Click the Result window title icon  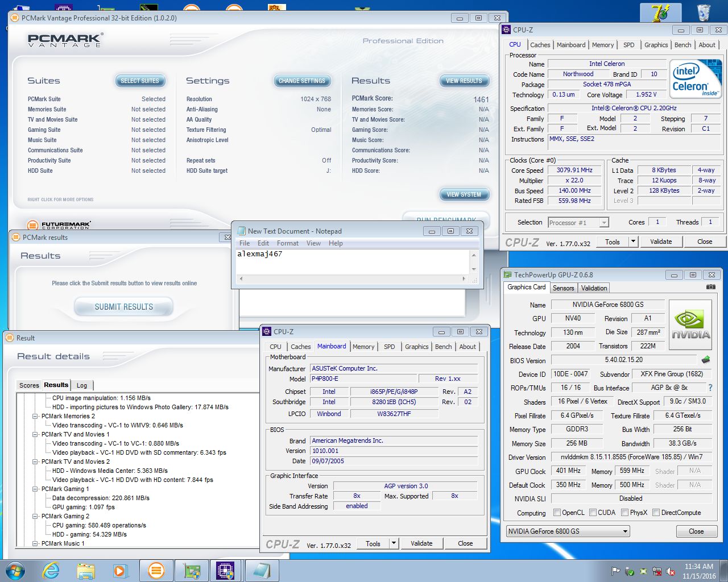(9, 338)
